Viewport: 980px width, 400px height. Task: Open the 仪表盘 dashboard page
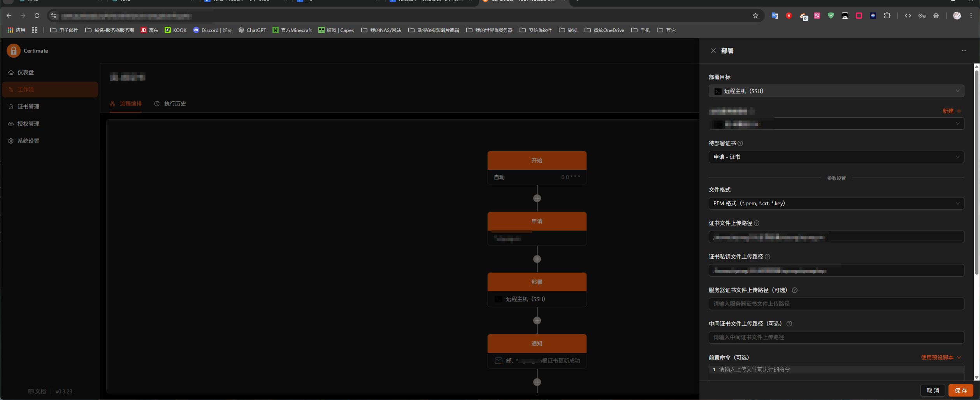50,72
